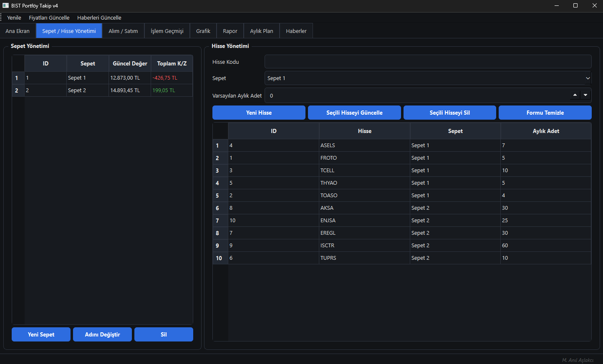Switch to the Rapor tab

coord(230,31)
